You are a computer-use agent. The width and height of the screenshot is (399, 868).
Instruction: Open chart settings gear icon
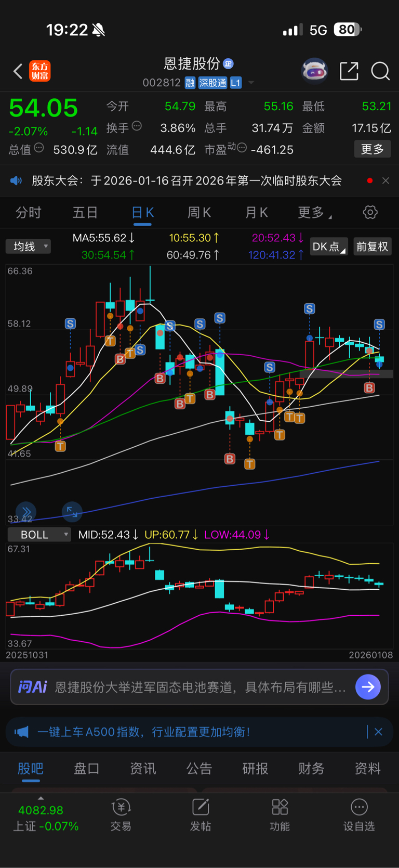tap(370, 212)
